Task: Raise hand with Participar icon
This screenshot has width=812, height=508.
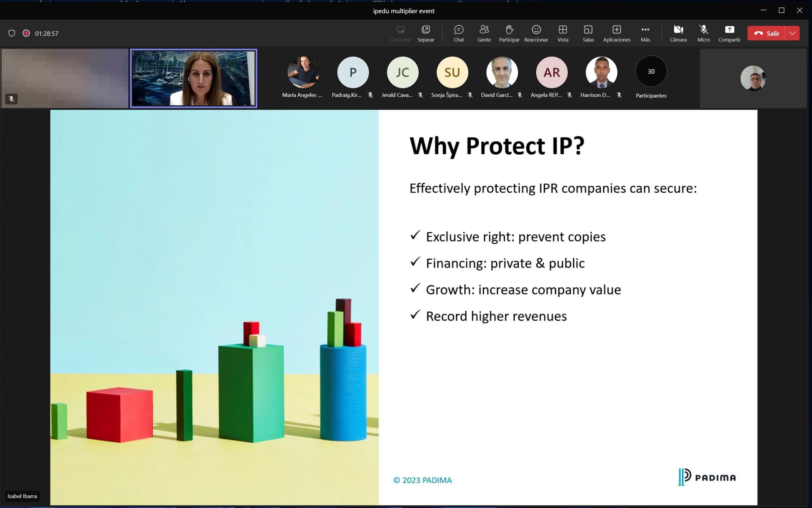Action: point(509,33)
